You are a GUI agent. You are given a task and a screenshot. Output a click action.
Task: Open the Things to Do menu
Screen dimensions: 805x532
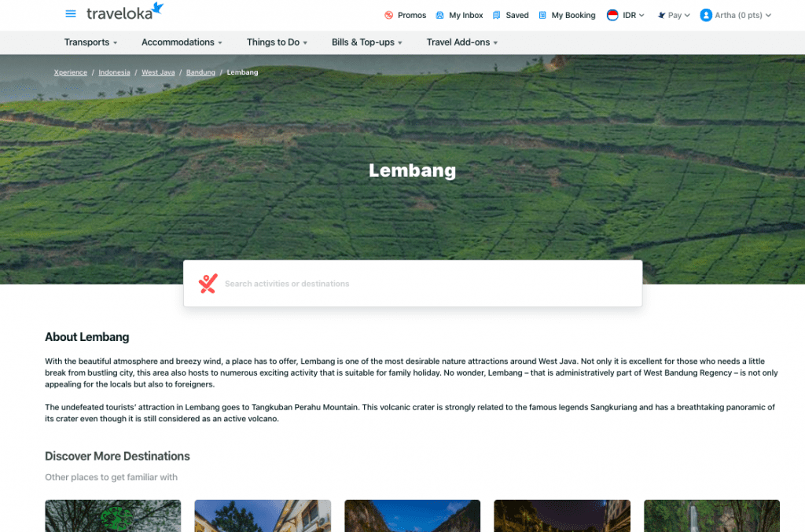(277, 42)
